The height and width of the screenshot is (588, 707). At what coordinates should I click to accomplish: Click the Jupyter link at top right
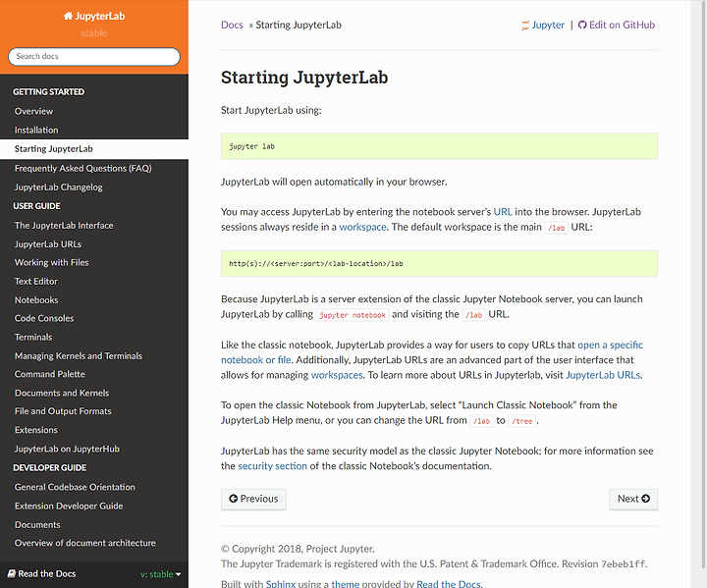pyautogui.click(x=547, y=25)
